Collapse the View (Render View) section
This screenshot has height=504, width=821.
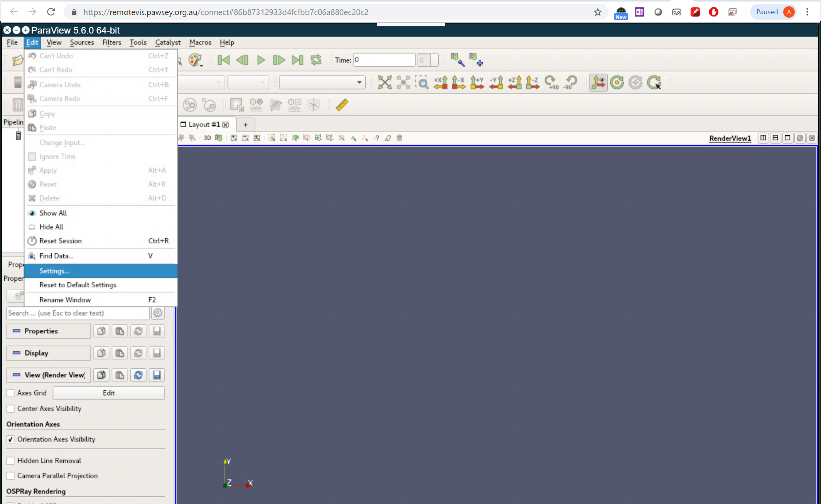coord(49,375)
